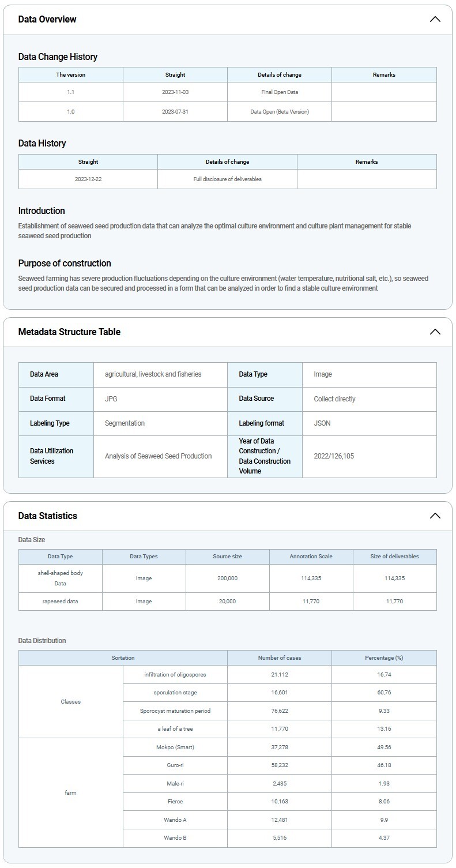Collapse the Data Statistics section chevron

435,516
